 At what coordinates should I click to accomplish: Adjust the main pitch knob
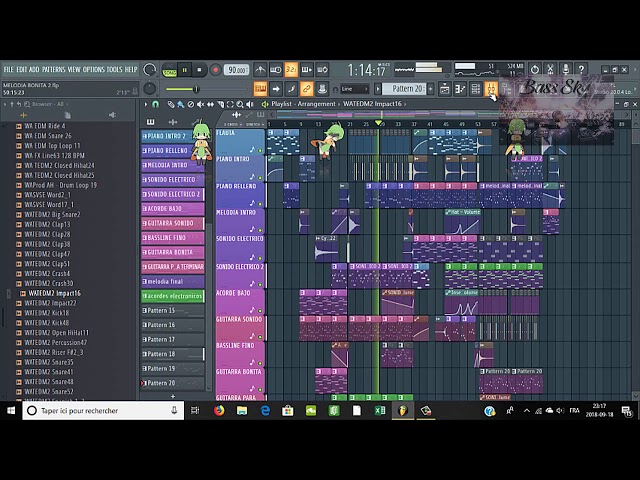click(150, 89)
